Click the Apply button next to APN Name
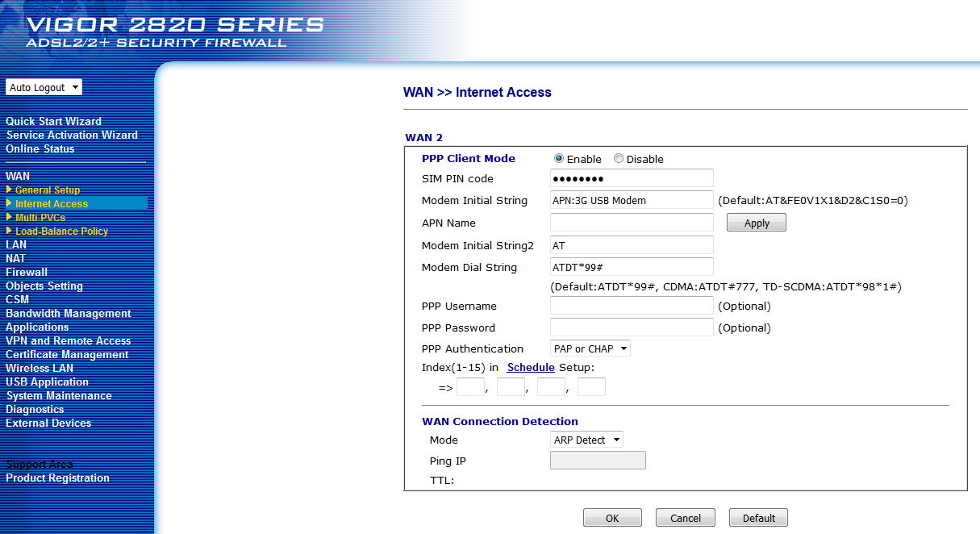980x534 pixels. pos(756,223)
